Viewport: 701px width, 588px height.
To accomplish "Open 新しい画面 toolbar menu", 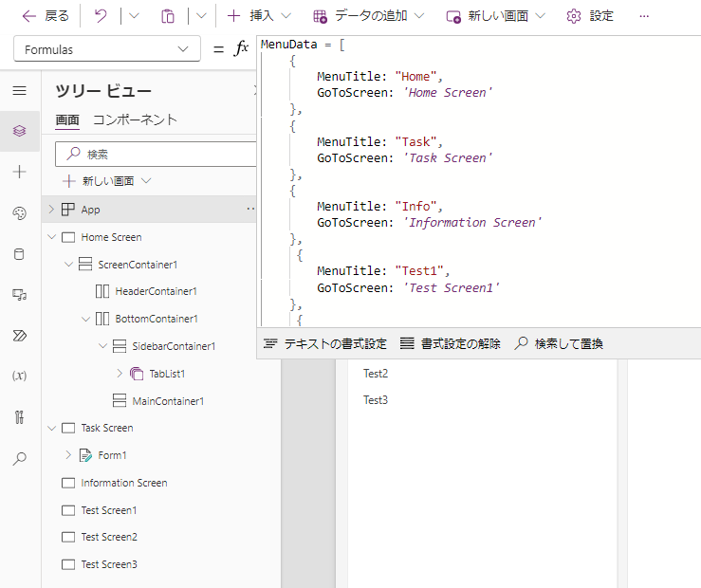I will (495, 16).
